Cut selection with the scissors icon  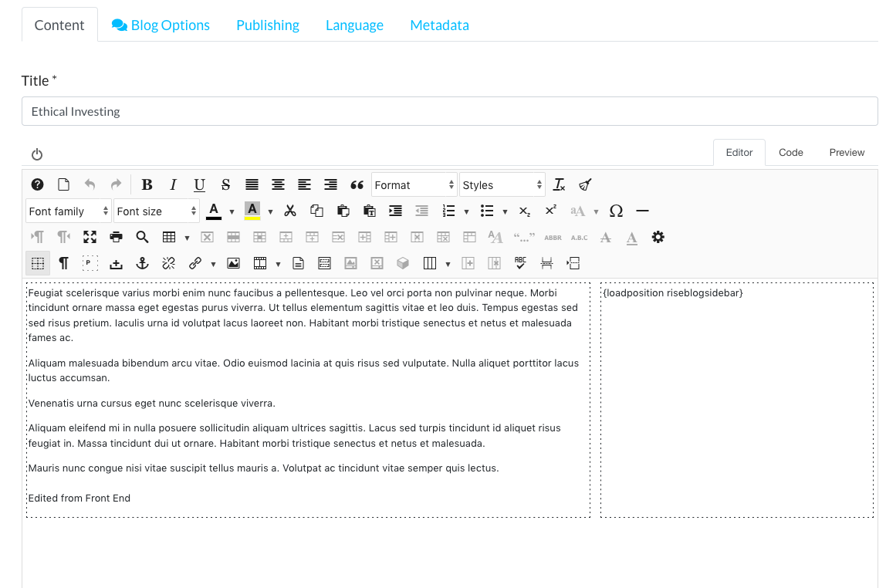(290, 211)
